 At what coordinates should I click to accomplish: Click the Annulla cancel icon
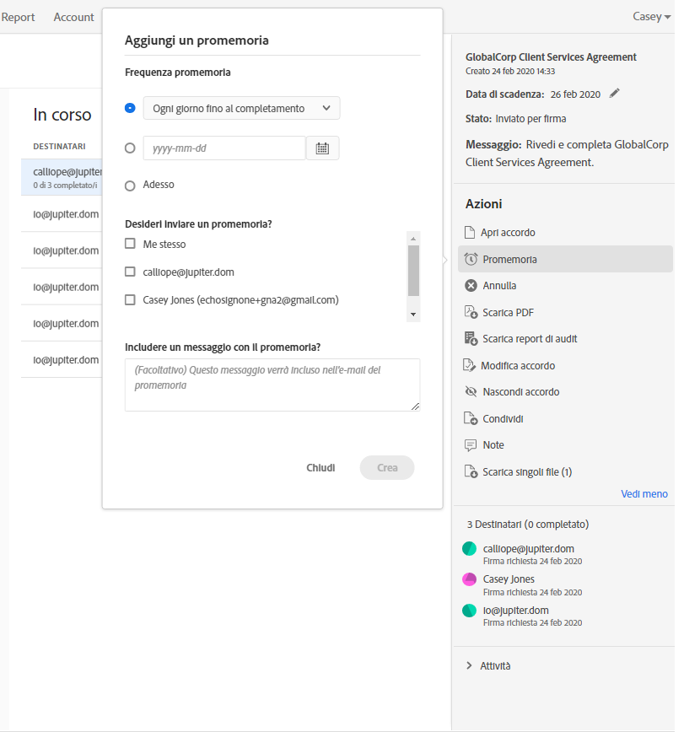click(x=471, y=286)
